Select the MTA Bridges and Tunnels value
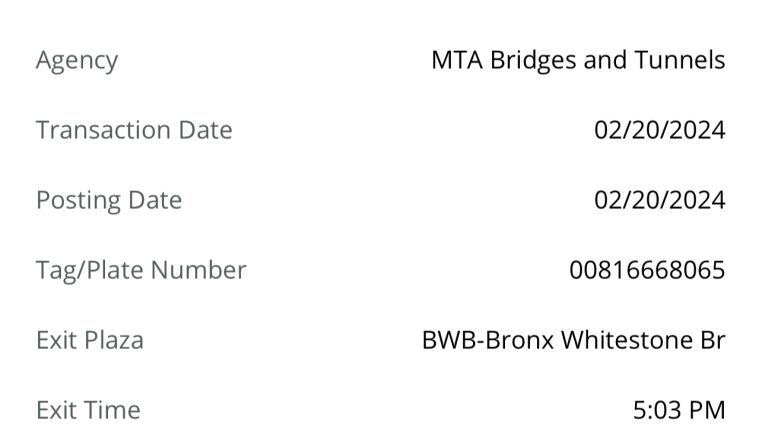Viewport: 762px width, 441px height. coord(578,60)
